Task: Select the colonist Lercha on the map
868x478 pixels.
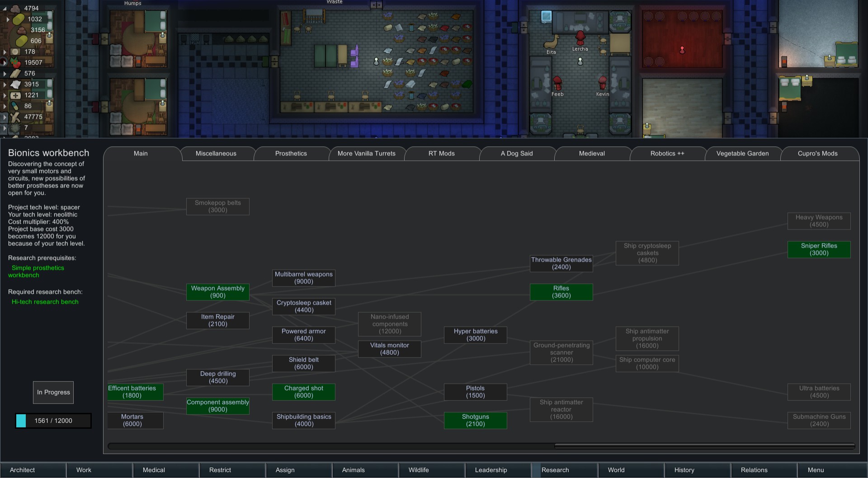Action: click(580, 37)
